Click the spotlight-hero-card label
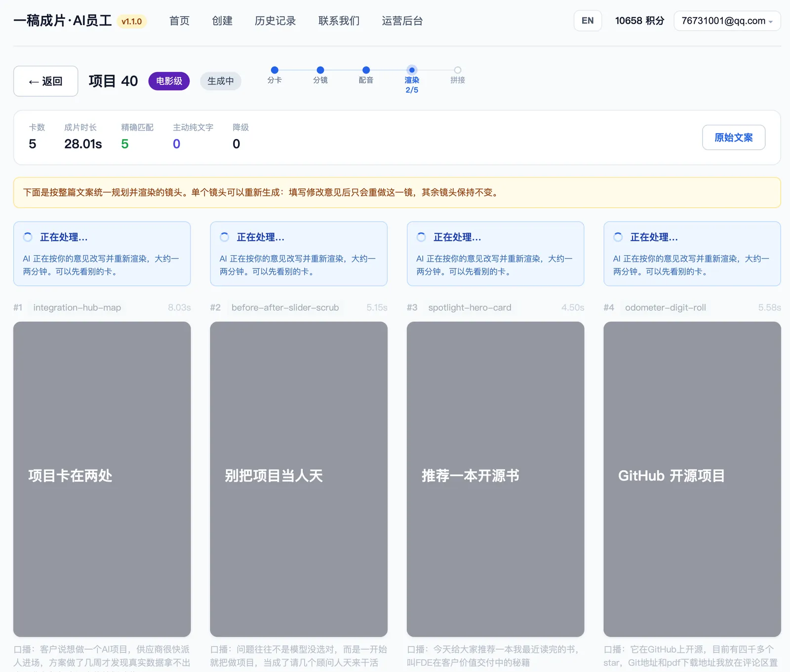790x672 pixels. click(x=470, y=307)
